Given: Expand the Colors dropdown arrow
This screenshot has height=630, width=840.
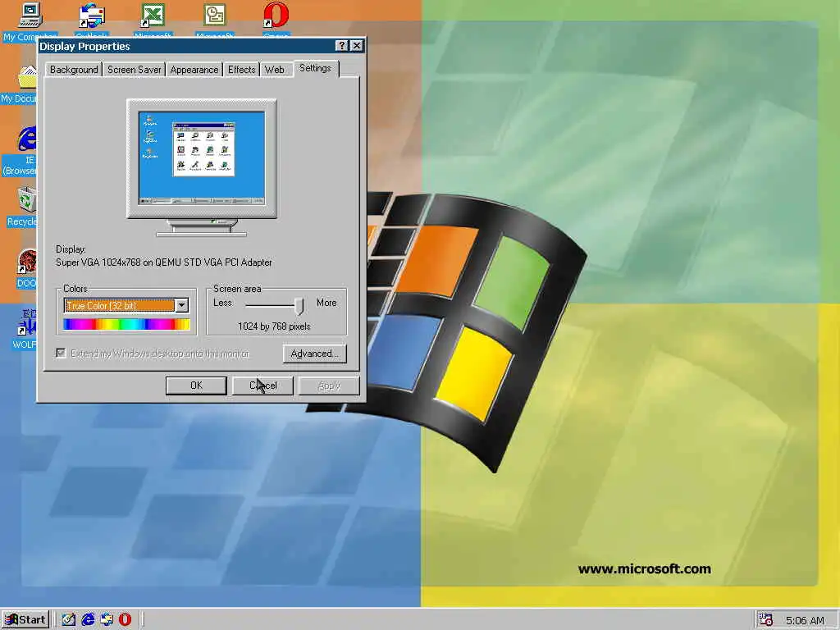Looking at the screenshot, I should (x=182, y=305).
